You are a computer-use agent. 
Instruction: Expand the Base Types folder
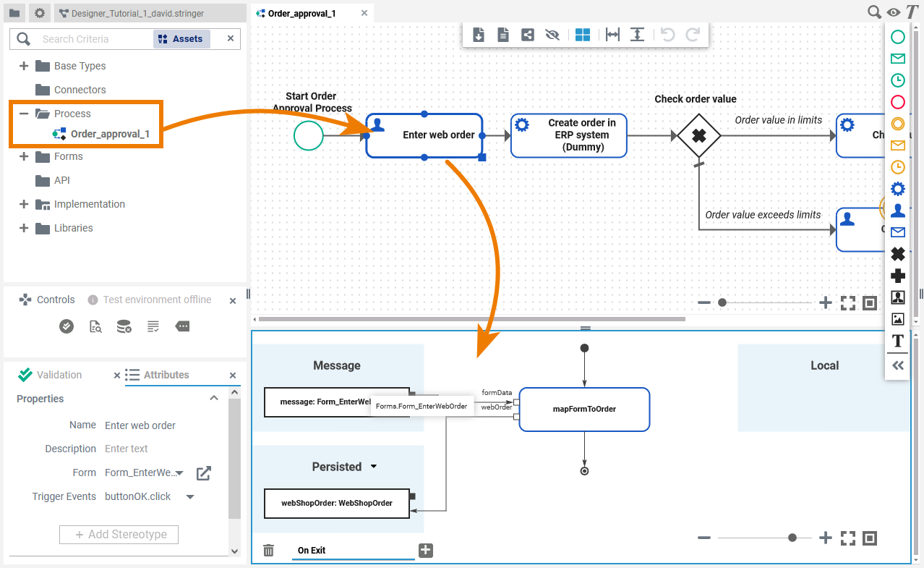point(24,66)
